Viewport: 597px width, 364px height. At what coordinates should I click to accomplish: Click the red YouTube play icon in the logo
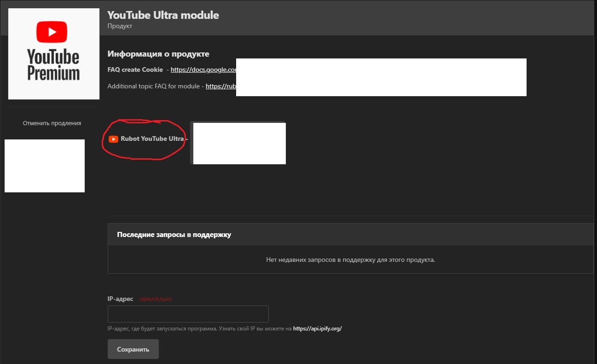(x=52, y=33)
